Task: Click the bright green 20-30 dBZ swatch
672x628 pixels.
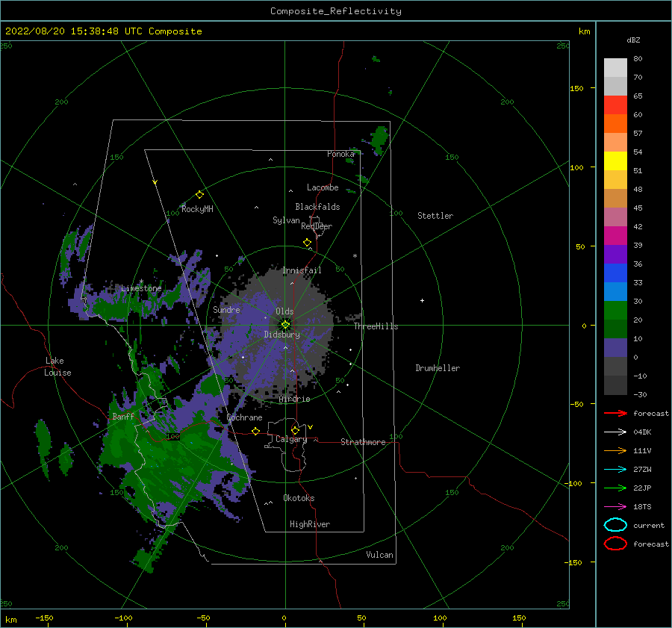Action: pyautogui.click(x=615, y=311)
